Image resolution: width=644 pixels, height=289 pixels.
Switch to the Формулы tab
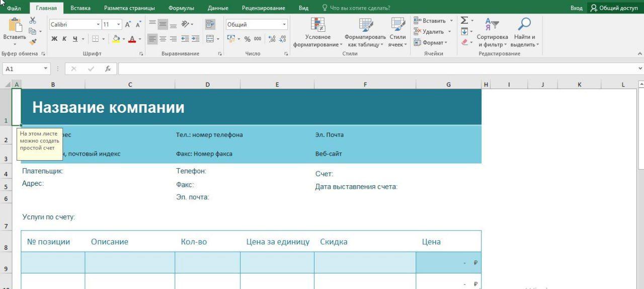tap(181, 8)
